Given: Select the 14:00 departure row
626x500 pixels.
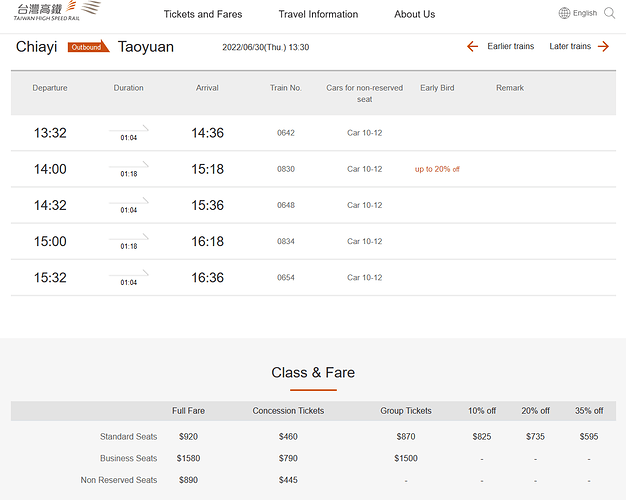Looking at the screenshot, I should pos(313,169).
